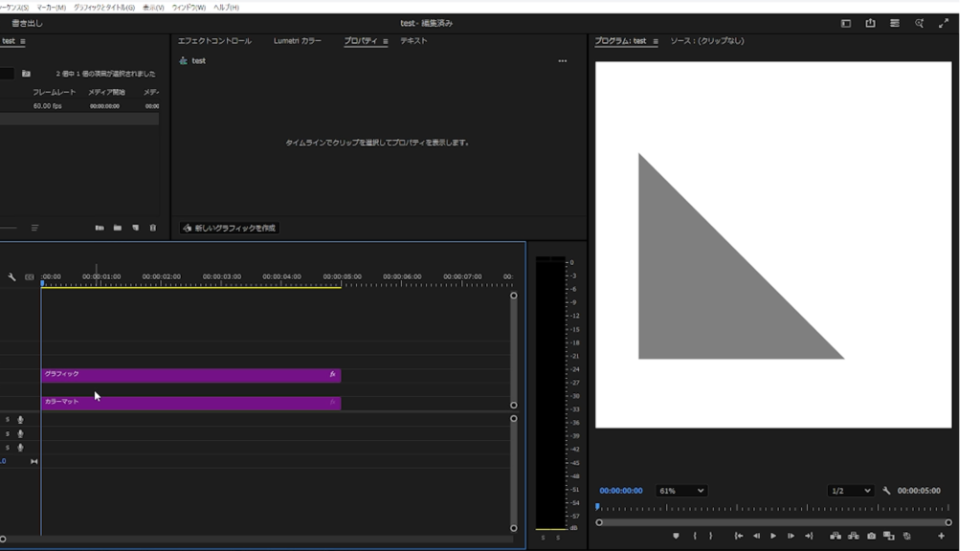Viewport: 980px width, 551px height.
Task: Switch to the エフェクトコントロール tab
Action: pyautogui.click(x=214, y=40)
